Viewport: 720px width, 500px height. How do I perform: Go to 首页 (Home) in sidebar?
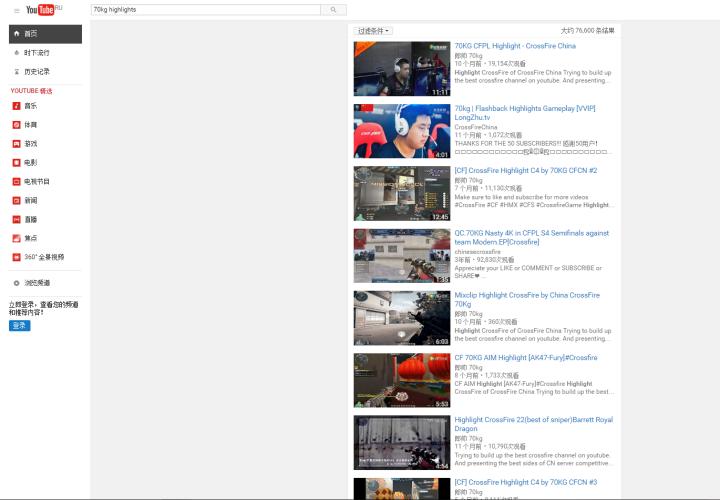click(x=30, y=33)
